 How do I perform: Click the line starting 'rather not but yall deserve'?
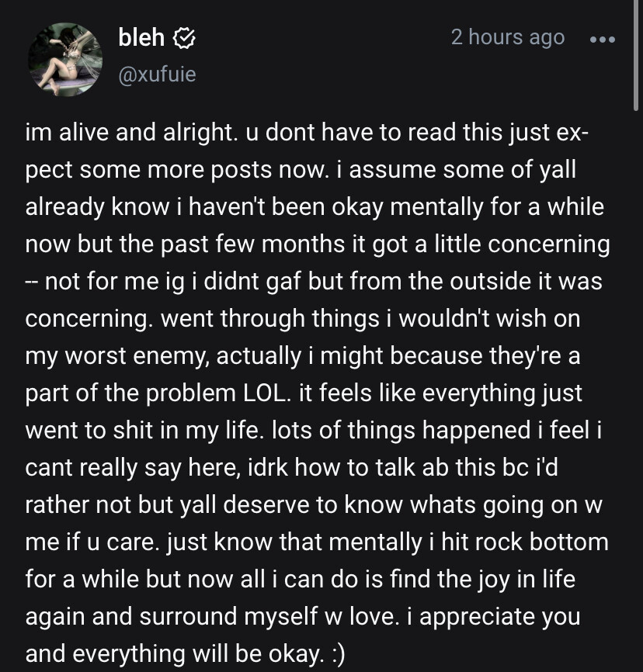coord(314,505)
